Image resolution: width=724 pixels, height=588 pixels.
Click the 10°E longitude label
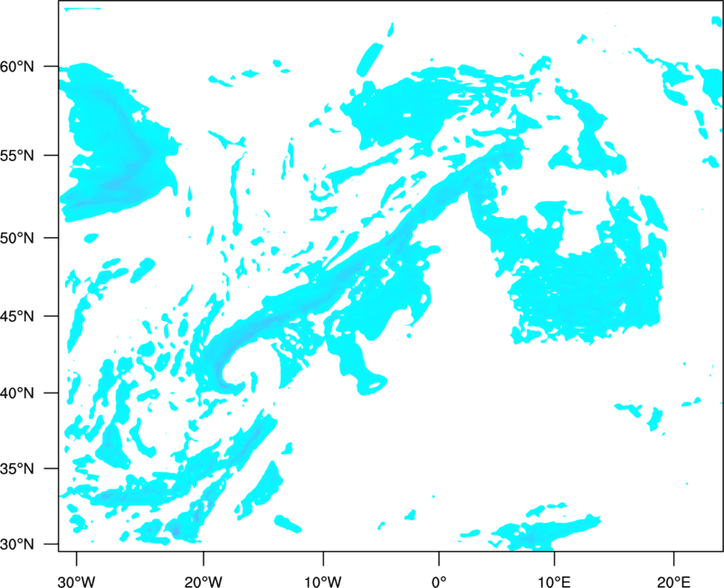point(554,582)
